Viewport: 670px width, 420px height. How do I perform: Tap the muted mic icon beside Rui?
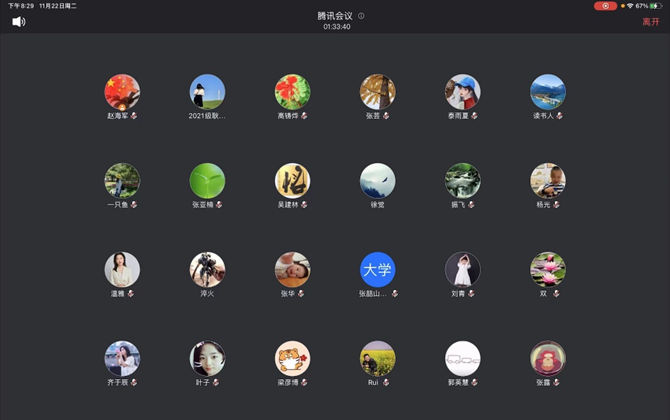[x=386, y=383]
